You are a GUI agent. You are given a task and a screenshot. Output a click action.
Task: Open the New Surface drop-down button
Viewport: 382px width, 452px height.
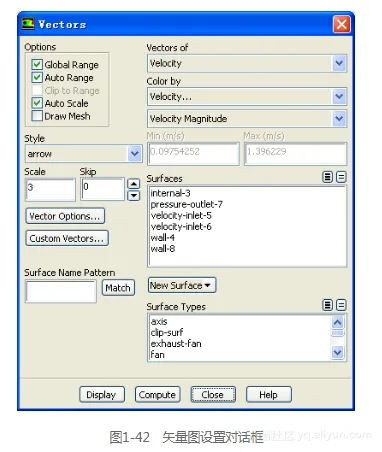[182, 285]
